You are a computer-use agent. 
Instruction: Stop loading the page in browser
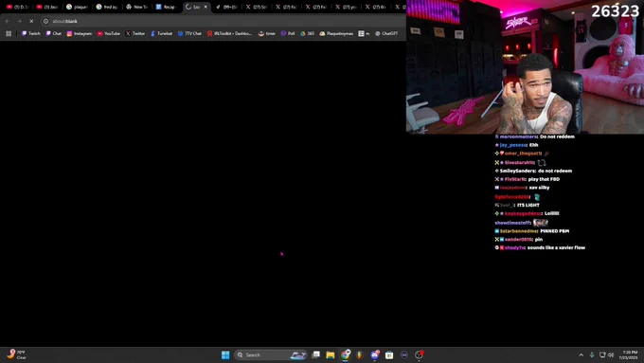click(31, 21)
